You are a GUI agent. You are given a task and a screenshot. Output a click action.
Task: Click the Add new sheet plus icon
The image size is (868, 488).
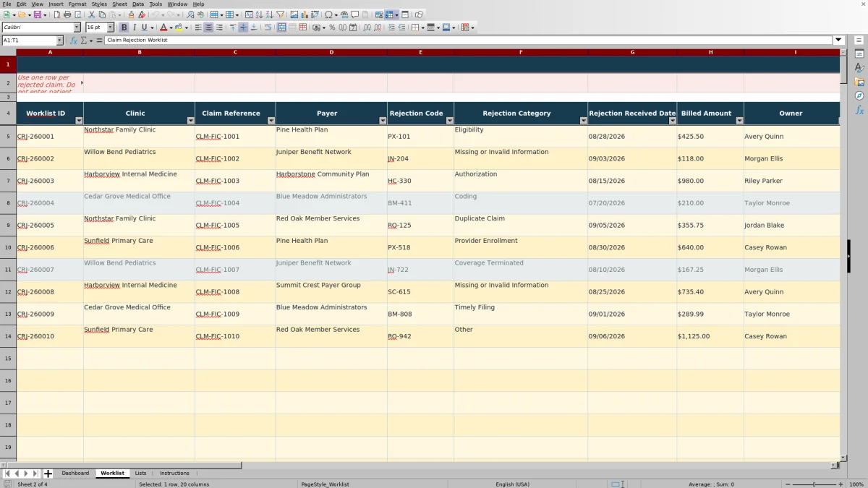pos(48,474)
